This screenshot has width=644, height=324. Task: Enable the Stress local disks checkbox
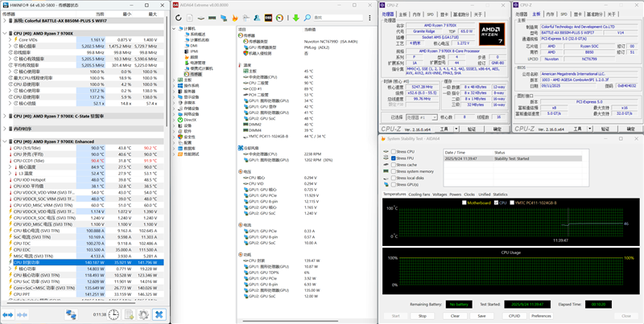pyautogui.click(x=394, y=178)
